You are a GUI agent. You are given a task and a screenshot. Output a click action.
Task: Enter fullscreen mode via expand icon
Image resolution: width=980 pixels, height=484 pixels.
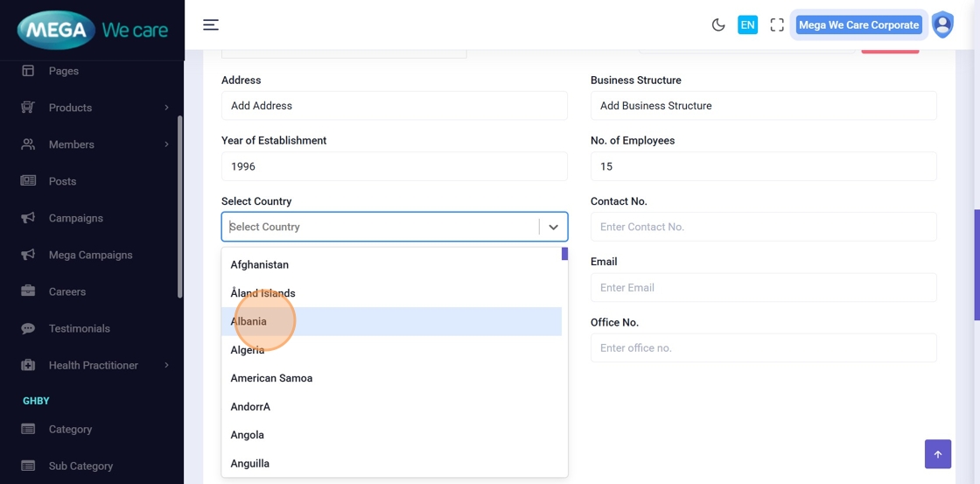pyautogui.click(x=777, y=25)
